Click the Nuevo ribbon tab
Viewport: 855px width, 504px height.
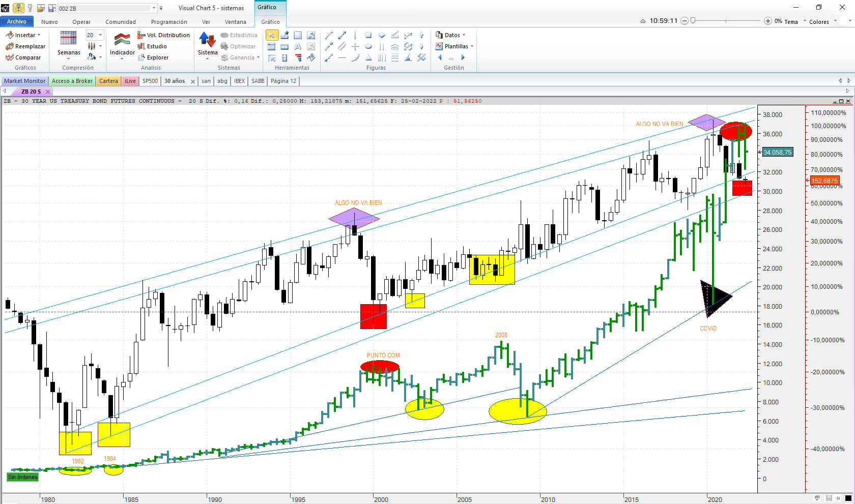click(x=49, y=22)
